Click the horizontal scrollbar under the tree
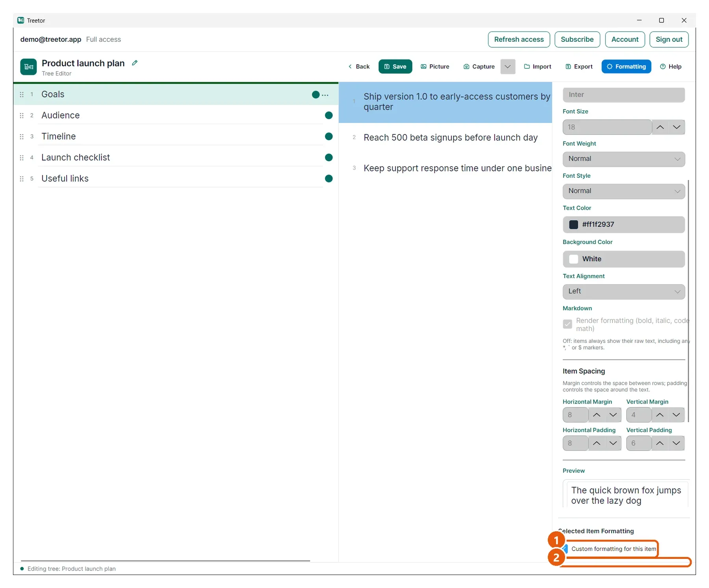The image size is (709, 588). [x=165, y=560]
